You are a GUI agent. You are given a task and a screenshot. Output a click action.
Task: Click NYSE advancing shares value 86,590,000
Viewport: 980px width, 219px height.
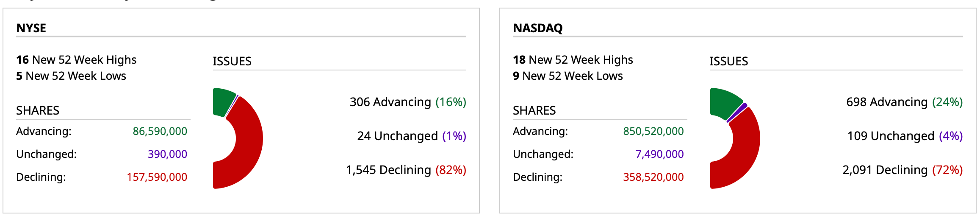[160, 131]
